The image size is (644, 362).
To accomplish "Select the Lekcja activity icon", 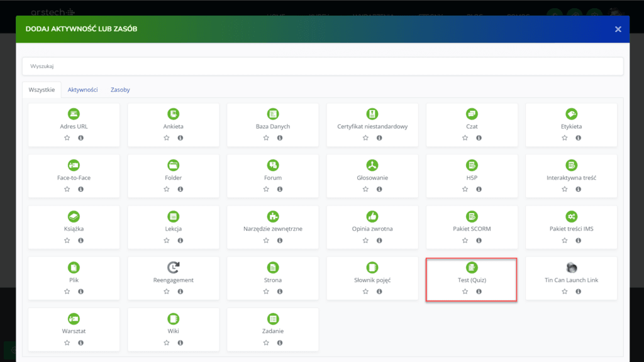I will coord(174,216).
